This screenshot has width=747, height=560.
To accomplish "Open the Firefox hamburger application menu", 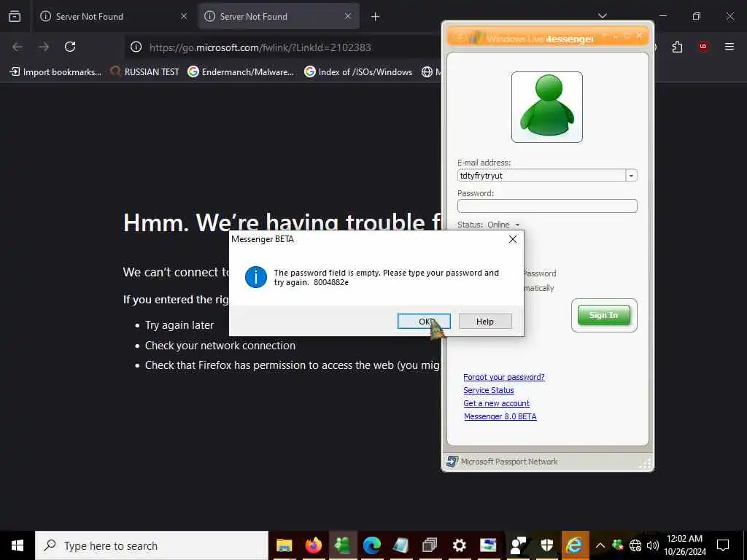I will click(x=729, y=47).
